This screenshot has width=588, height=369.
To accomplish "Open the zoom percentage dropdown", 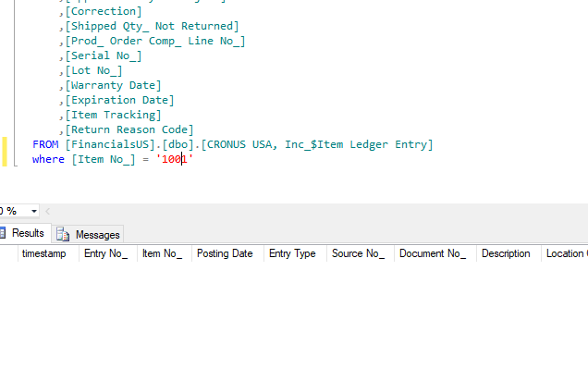I will (34, 211).
